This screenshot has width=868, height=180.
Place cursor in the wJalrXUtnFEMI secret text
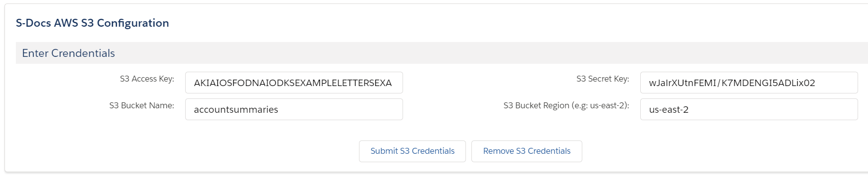coord(732,83)
